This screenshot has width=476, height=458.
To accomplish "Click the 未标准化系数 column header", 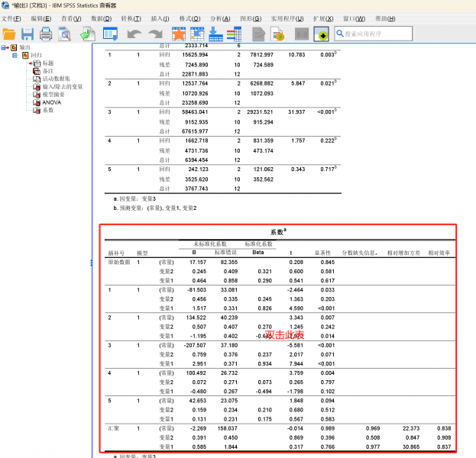I will pyautogui.click(x=210, y=244).
